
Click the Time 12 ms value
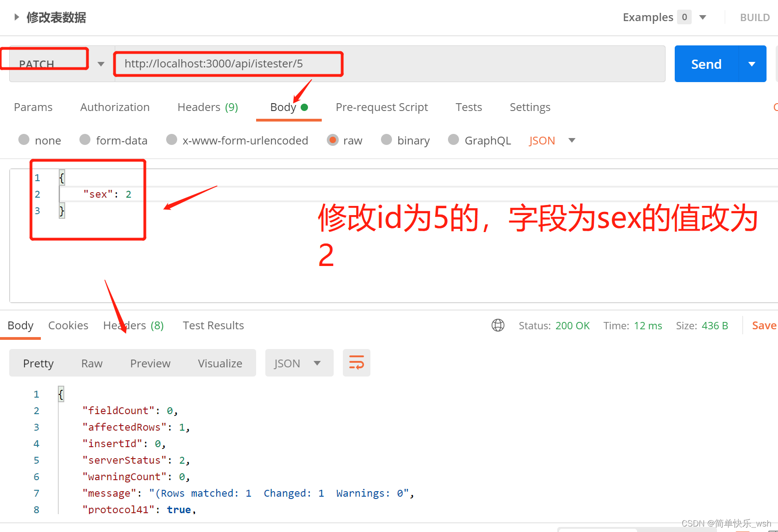click(x=648, y=326)
